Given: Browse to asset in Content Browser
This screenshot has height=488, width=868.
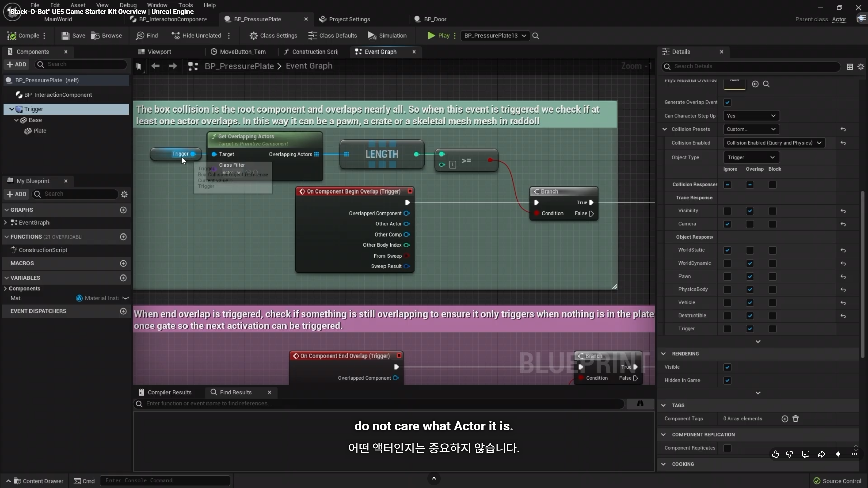Looking at the screenshot, I should pyautogui.click(x=106, y=36).
